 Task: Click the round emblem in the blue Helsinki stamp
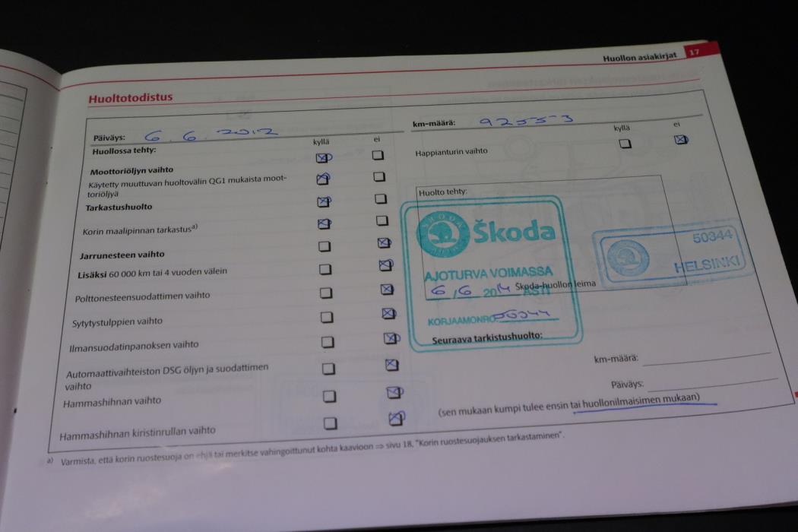628,258
